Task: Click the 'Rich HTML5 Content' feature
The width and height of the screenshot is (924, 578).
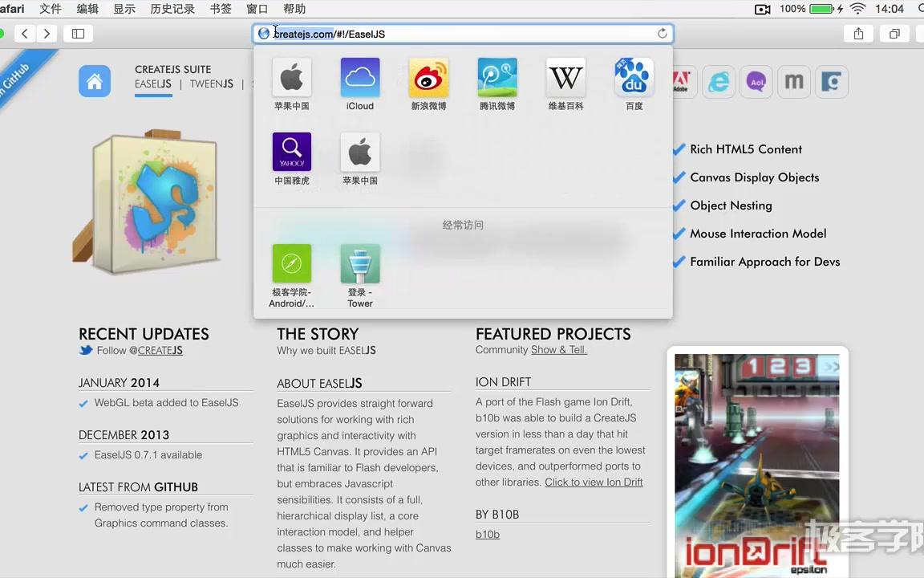Action: tap(746, 149)
